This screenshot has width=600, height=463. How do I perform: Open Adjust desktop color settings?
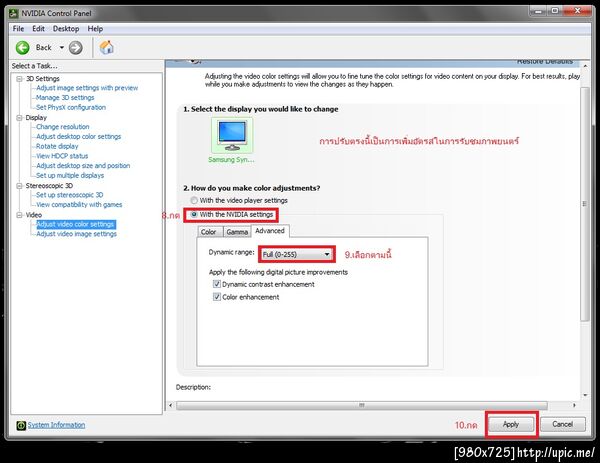(x=78, y=137)
